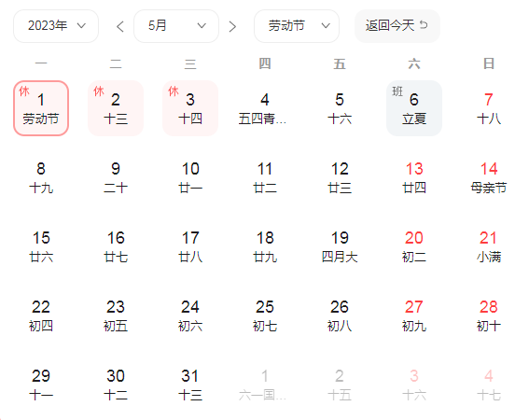Open the 5月 month dropdown

pos(176,26)
